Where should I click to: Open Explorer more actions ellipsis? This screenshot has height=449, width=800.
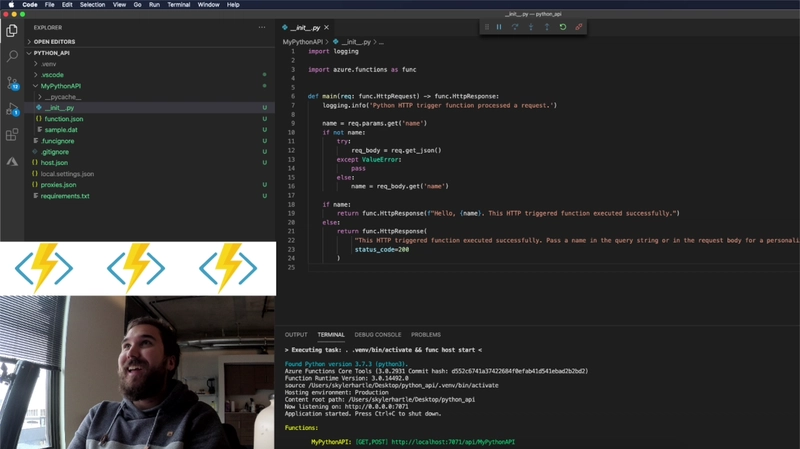click(262, 28)
